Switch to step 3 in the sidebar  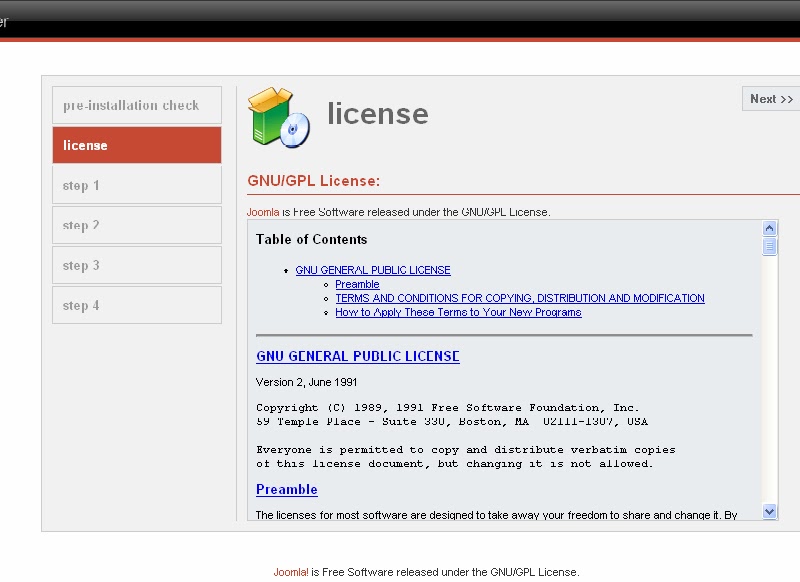click(136, 265)
